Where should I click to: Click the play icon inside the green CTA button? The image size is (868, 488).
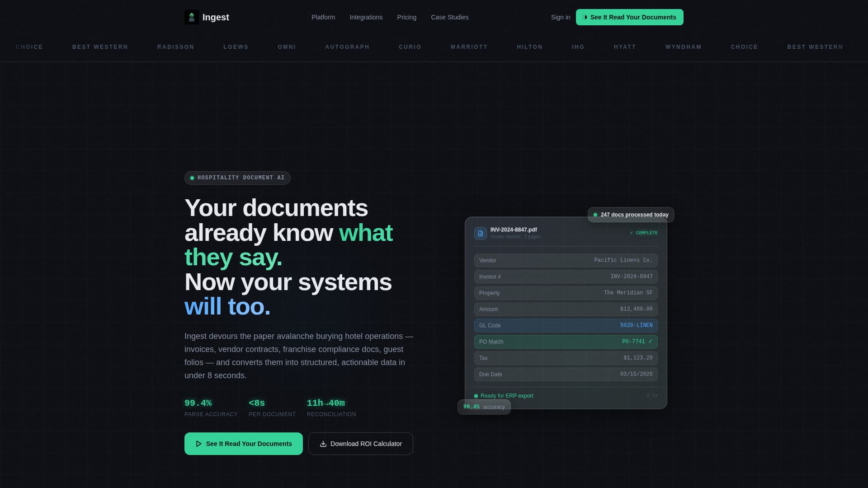(x=199, y=444)
